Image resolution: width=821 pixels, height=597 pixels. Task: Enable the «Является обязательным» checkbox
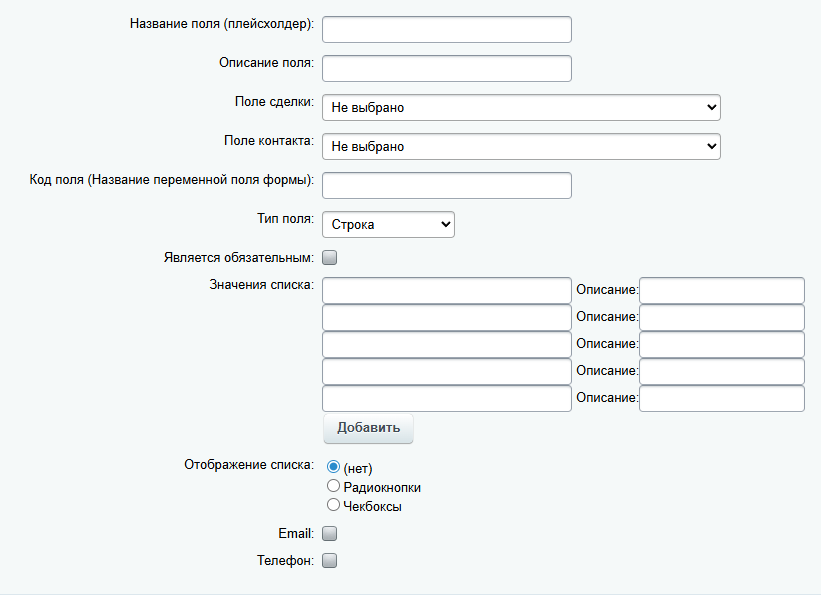click(330, 257)
